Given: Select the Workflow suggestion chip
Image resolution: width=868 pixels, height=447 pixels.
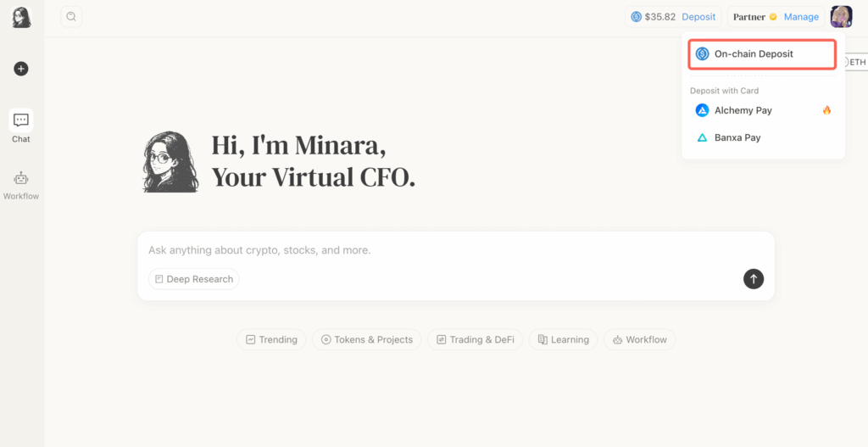Looking at the screenshot, I should pyautogui.click(x=639, y=339).
